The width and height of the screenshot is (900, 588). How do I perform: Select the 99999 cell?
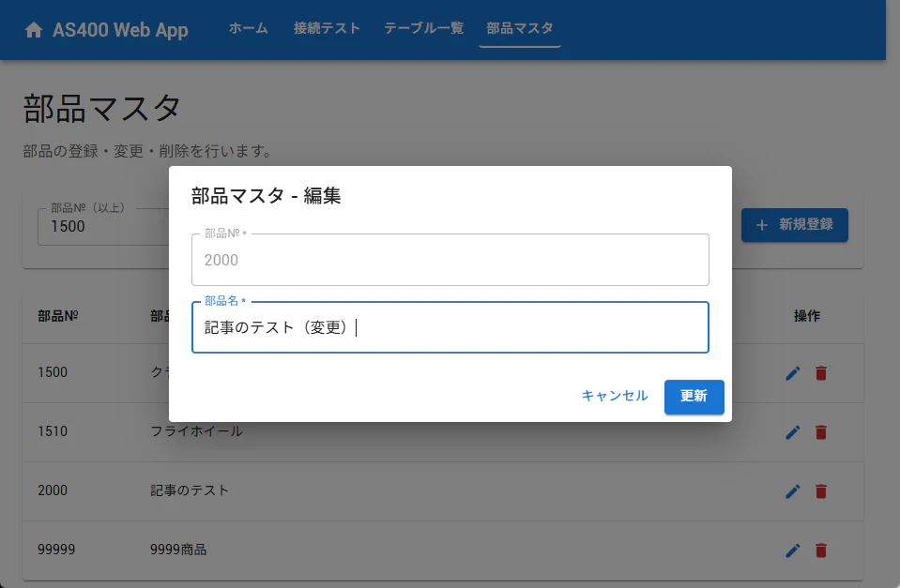[56, 550]
